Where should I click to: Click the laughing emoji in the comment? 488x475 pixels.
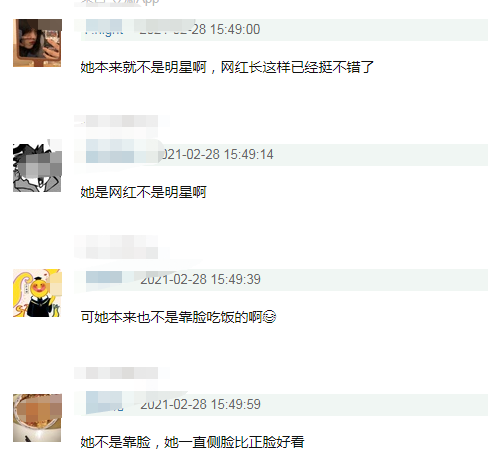click(x=269, y=317)
